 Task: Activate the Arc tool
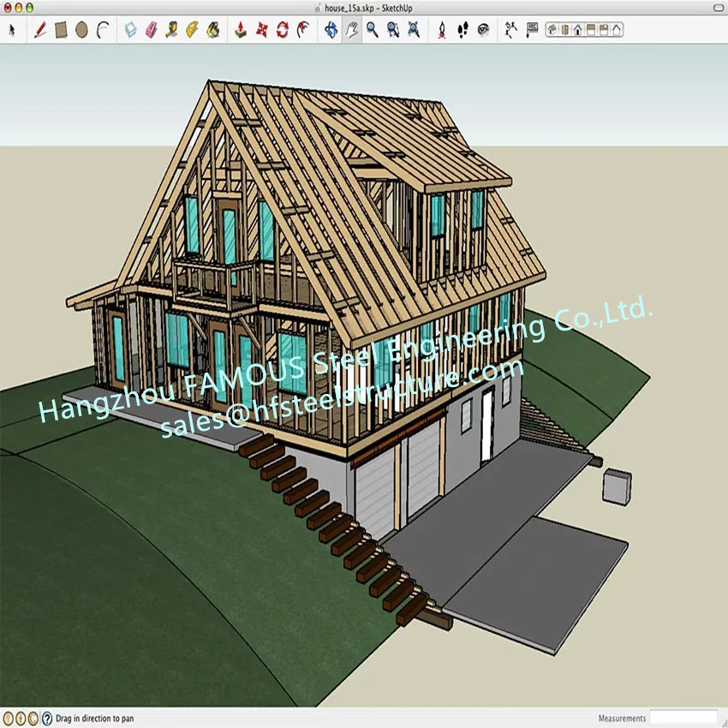click(x=103, y=30)
